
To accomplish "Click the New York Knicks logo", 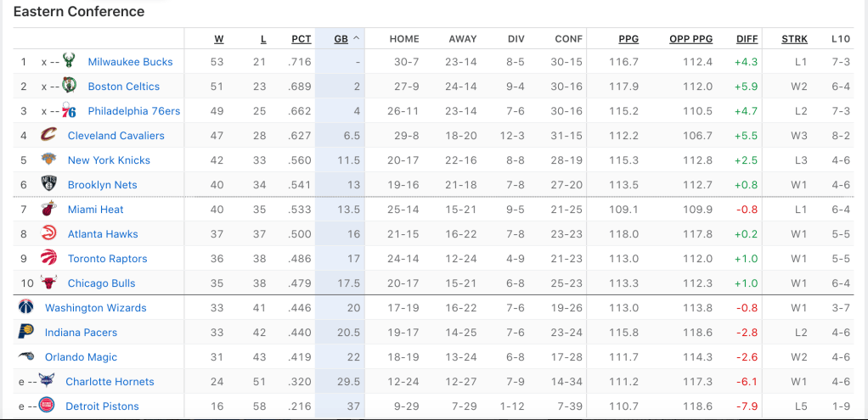I will coord(48,160).
